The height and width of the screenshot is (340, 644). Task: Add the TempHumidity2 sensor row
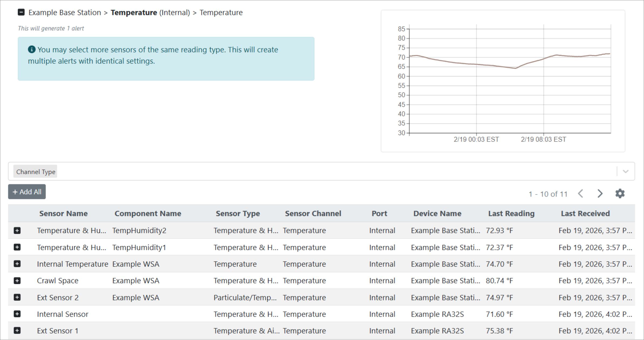click(x=17, y=231)
